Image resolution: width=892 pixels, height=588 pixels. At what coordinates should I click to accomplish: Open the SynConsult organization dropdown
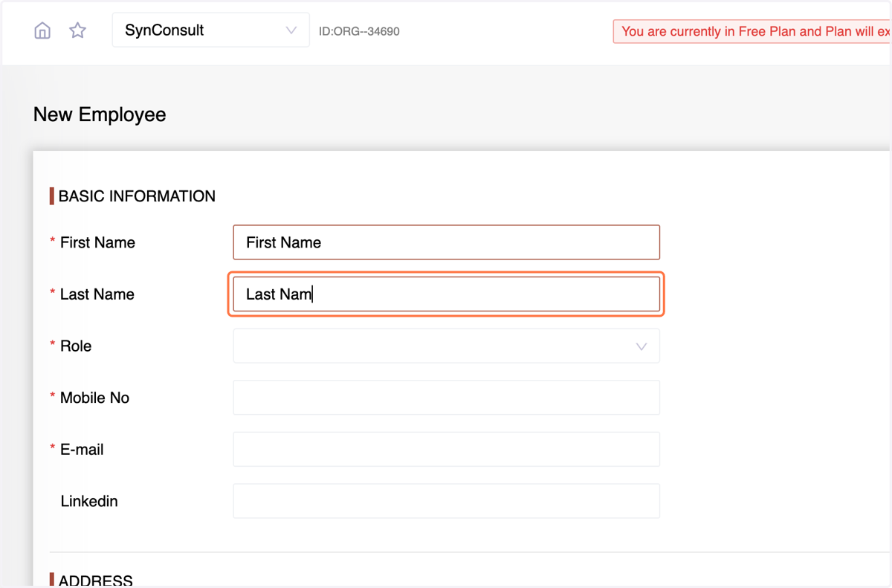[211, 30]
